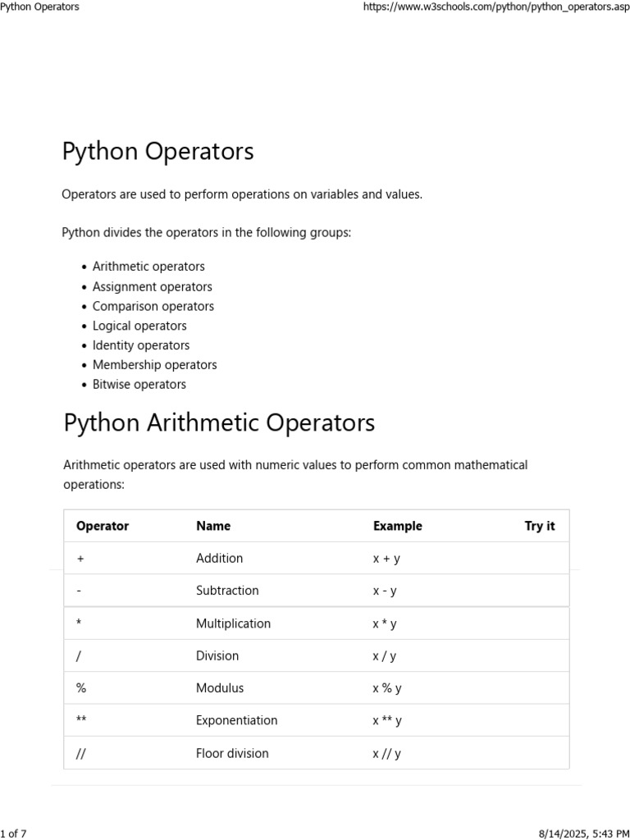Click the Python Operators main heading
Screen dimensions: 630x840
click(x=157, y=152)
